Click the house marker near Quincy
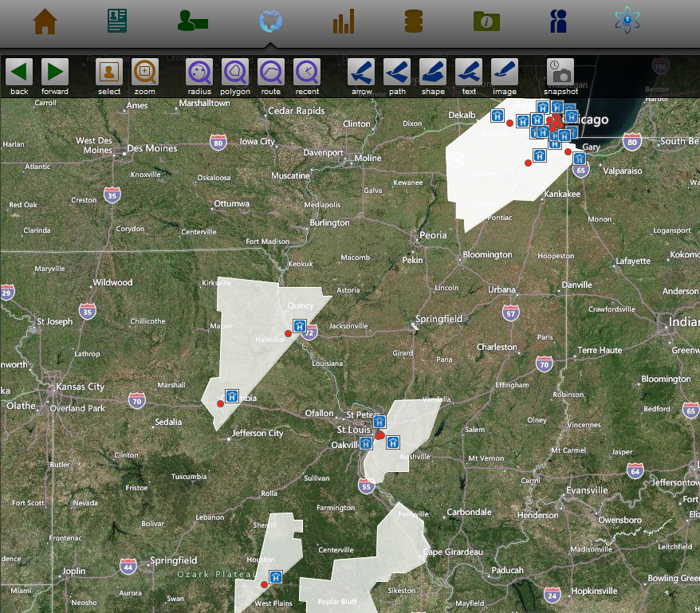Image resolution: width=700 pixels, height=613 pixels. [x=299, y=325]
